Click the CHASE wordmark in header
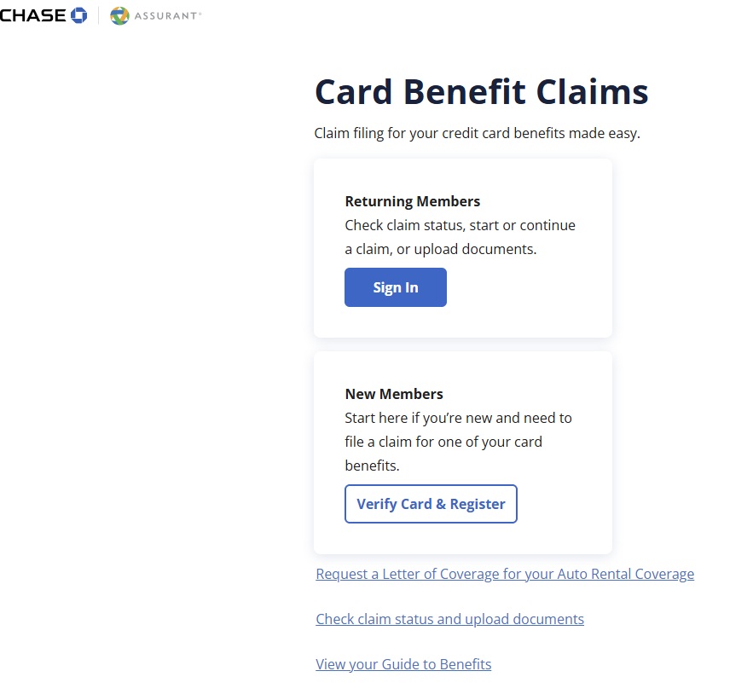This screenshot has width=753, height=700. tap(32, 15)
